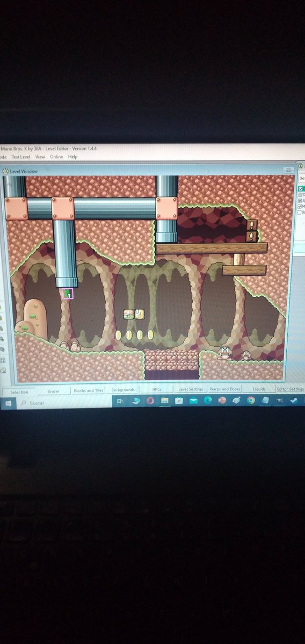Click the Windows Start button
305x644 pixels.
tap(9, 402)
